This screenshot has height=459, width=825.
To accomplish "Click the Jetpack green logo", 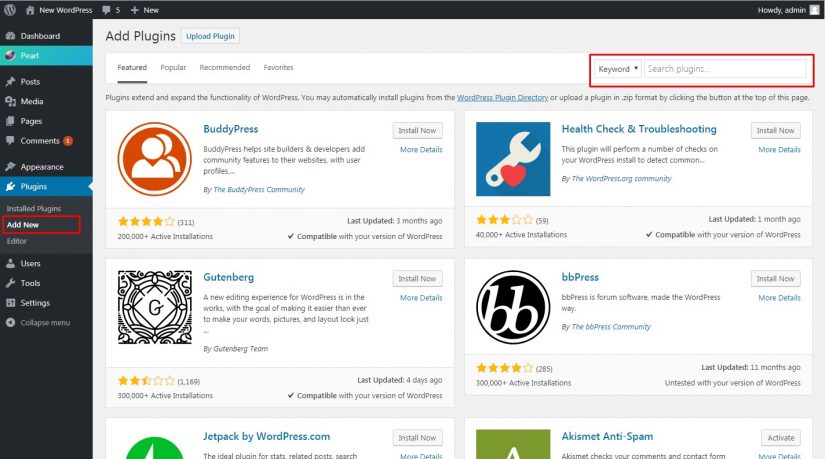I will point(155,447).
